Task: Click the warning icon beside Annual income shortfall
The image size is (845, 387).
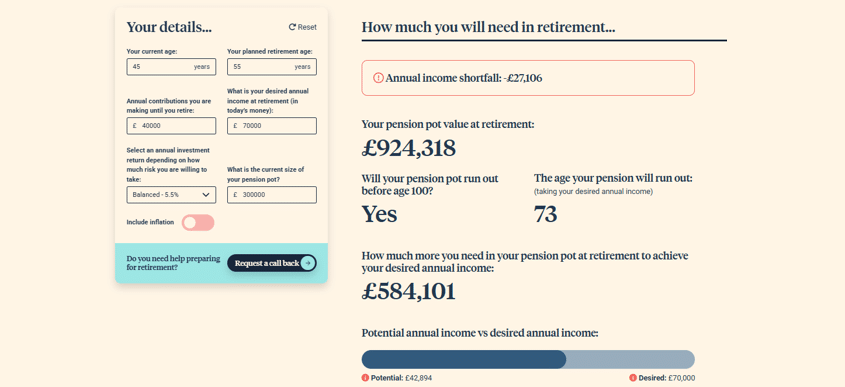Action: click(378, 78)
